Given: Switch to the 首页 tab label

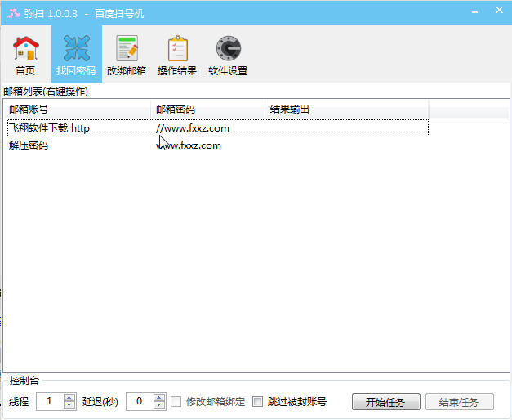Looking at the screenshot, I should [25, 70].
